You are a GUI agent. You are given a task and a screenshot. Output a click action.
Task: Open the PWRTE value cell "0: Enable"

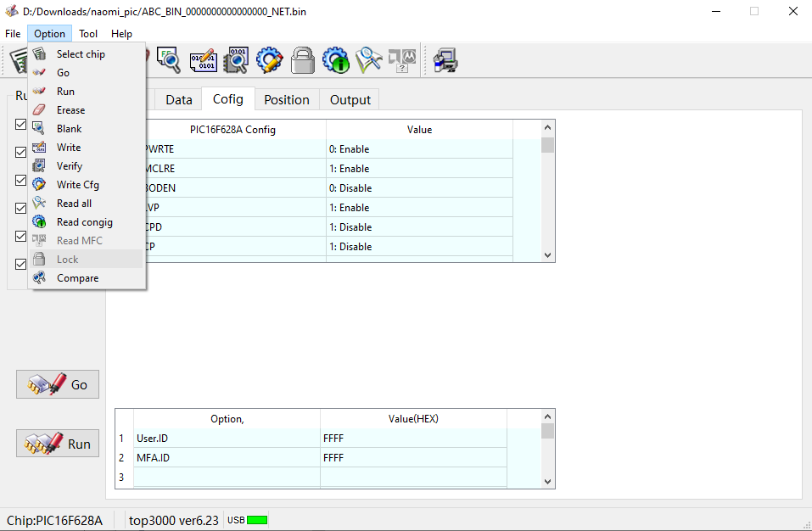pyautogui.click(x=419, y=149)
